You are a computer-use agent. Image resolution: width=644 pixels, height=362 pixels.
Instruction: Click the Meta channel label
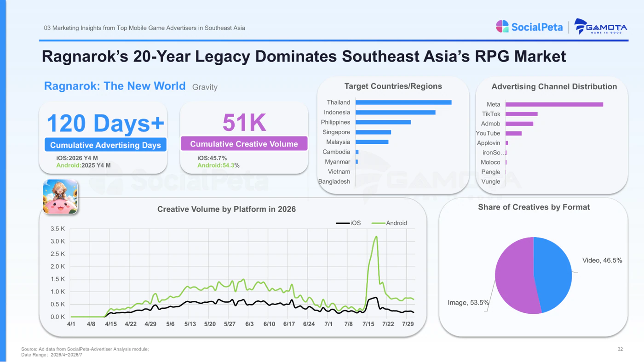[x=494, y=104]
